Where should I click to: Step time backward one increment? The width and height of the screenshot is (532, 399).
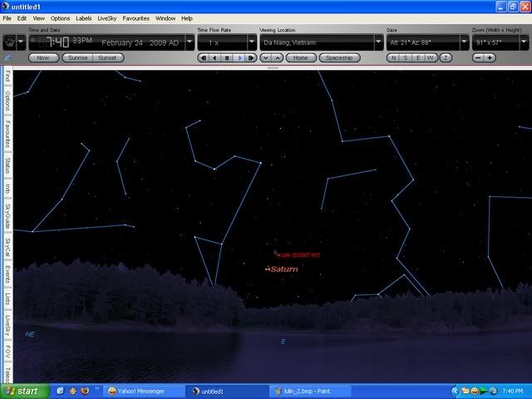(214, 58)
